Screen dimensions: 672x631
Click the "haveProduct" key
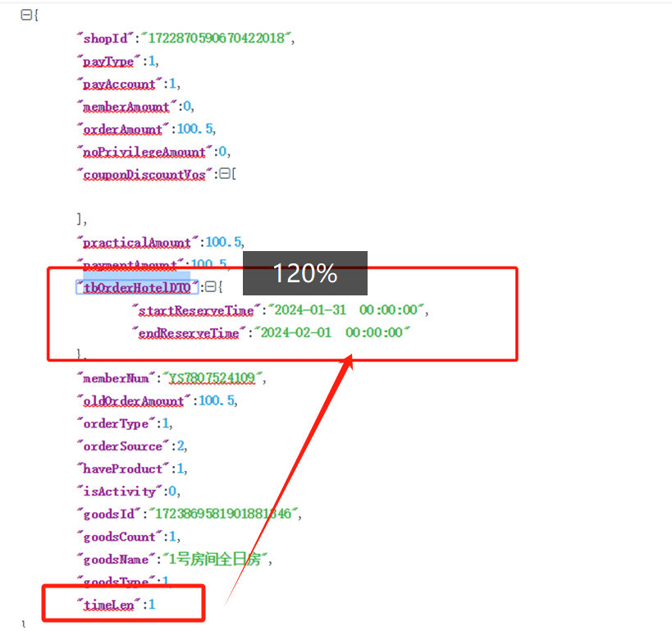(x=123, y=469)
